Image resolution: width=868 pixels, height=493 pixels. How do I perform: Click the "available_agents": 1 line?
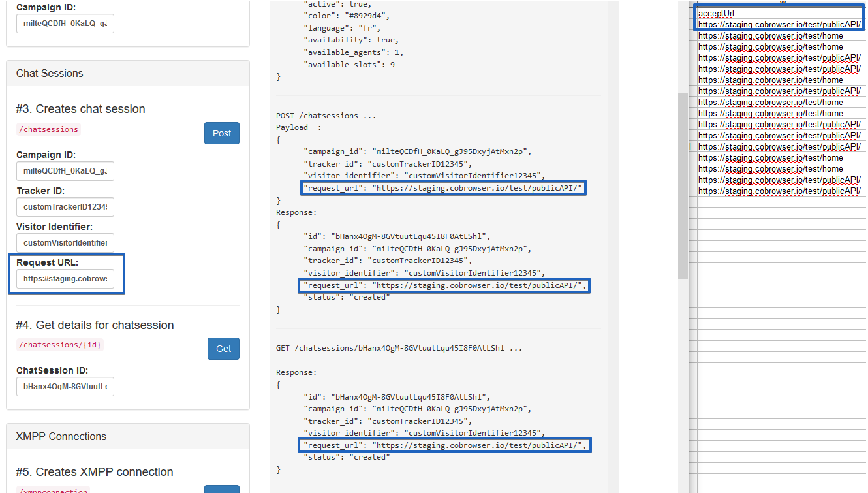click(x=354, y=52)
